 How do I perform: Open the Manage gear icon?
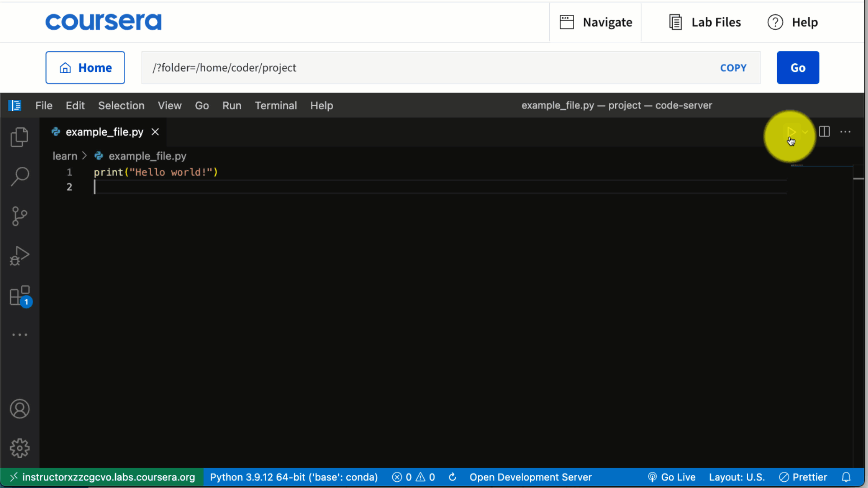pos(19,448)
